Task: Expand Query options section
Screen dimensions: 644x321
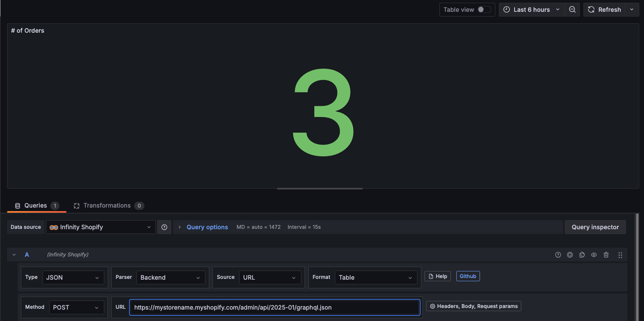Action: pyautogui.click(x=203, y=227)
